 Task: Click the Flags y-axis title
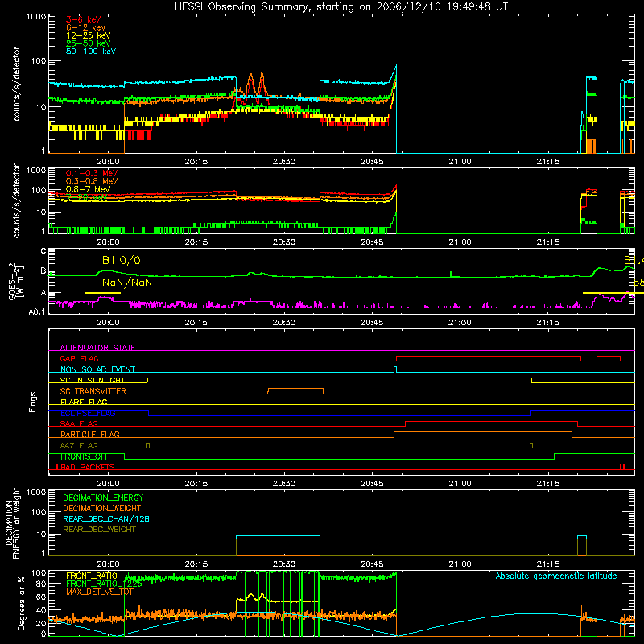(33, 402)
